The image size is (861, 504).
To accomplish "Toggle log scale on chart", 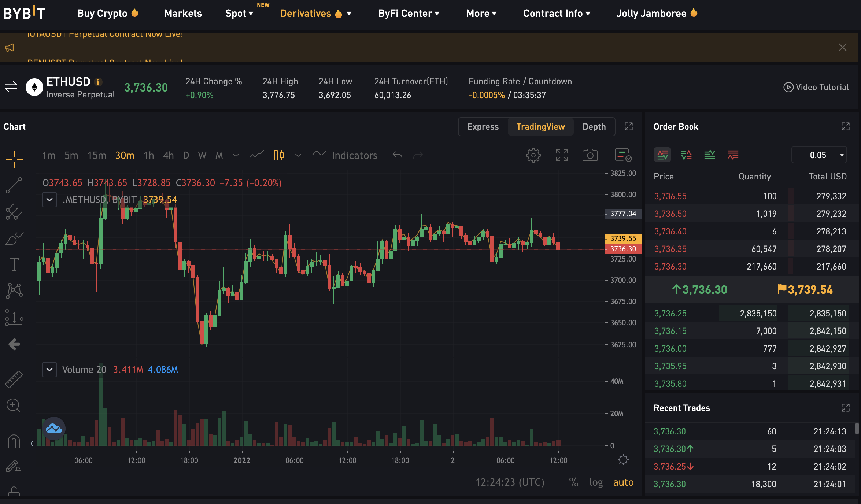I will point(596,482).
